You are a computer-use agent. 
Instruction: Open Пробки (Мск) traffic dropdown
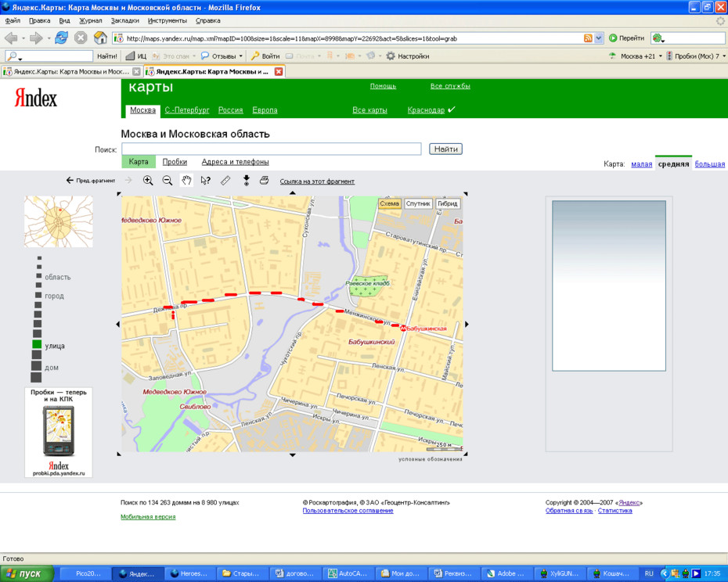(724, 56)
